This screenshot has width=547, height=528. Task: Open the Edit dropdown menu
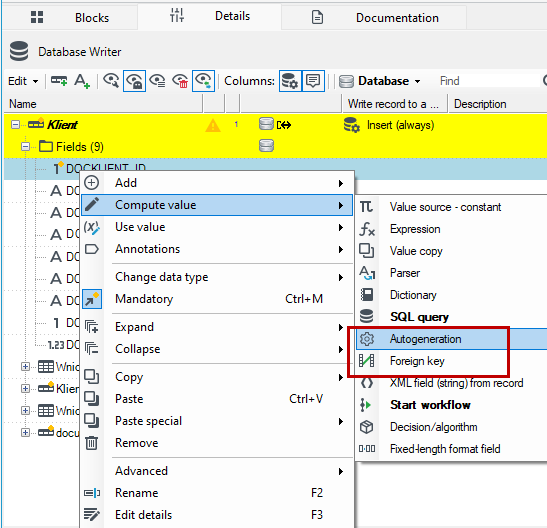pyautogui.click(x=23, y=81)
